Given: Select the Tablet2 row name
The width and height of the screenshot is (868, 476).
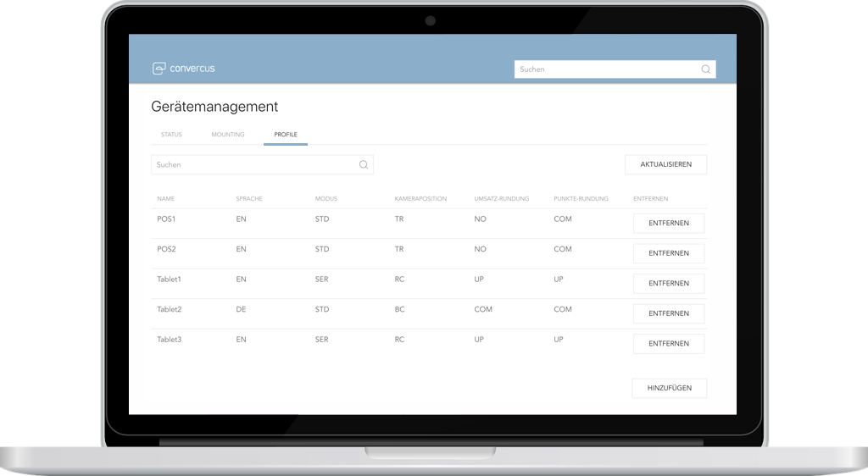Looking at the screenshot, I should pyautogui.click(x=169, y=309).
